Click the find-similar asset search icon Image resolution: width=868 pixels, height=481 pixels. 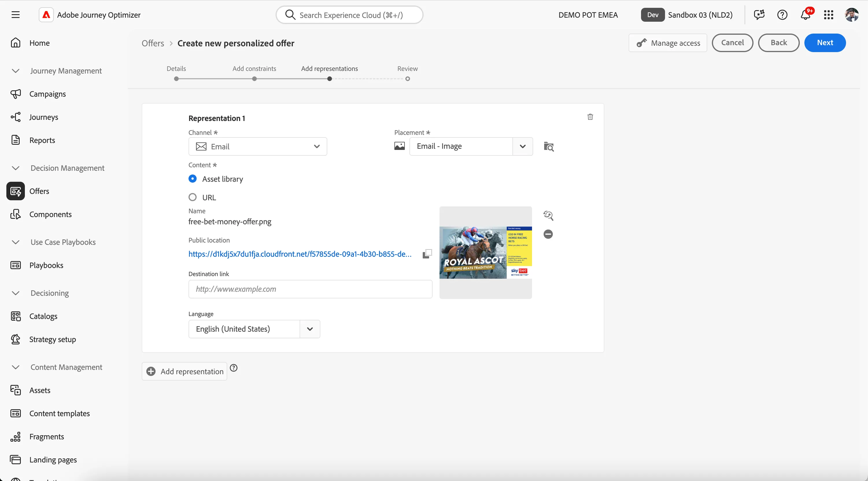548,216
